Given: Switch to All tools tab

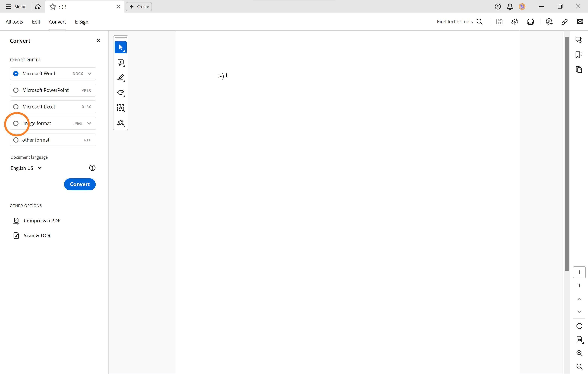Looking at the screenshot, I should (x=14, y=22).
